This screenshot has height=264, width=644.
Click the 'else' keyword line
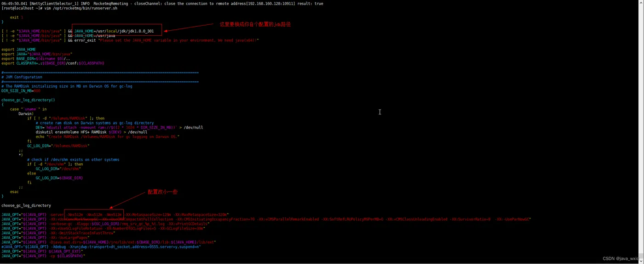coord(31,173)
